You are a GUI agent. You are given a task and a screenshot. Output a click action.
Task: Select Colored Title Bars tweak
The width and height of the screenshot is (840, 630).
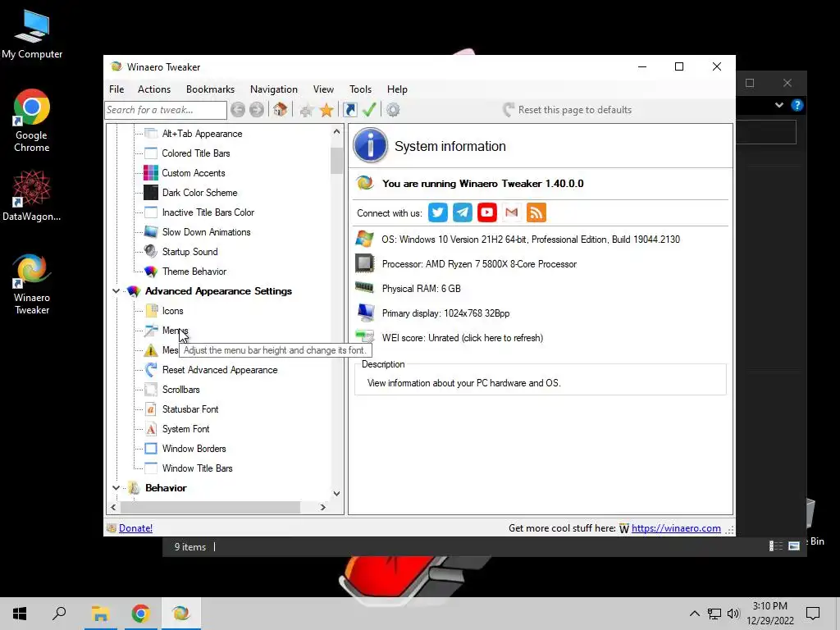195,153
